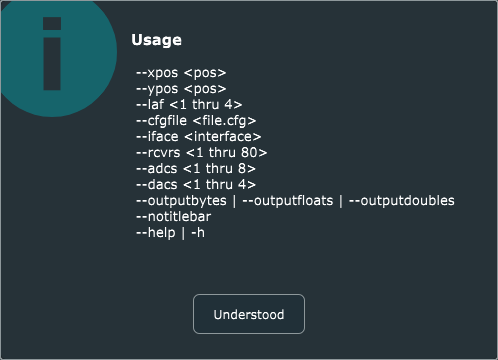Viewport: 498px width, 360px height.
Task: Click the --adcs <1 thru 8> line
Action: point(196,169)
